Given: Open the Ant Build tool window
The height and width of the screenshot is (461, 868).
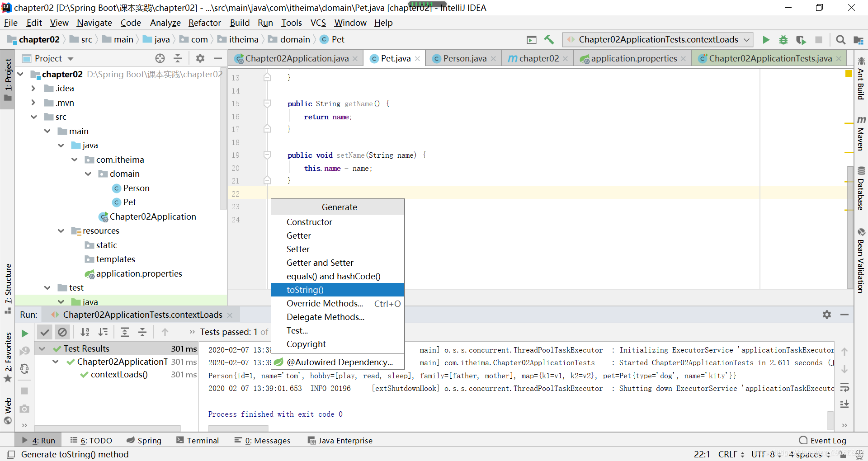Looking at the screenshot, I should point(861,78).
